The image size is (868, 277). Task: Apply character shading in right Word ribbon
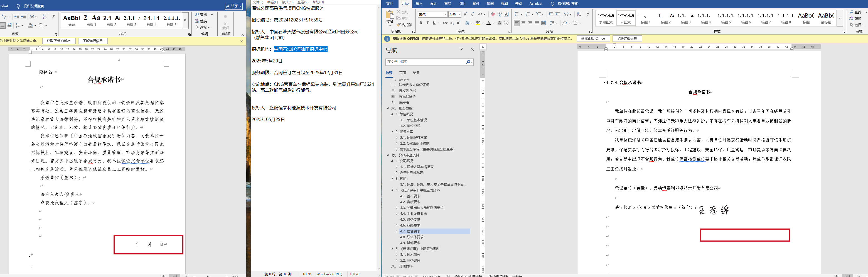(x=499, y=23)
